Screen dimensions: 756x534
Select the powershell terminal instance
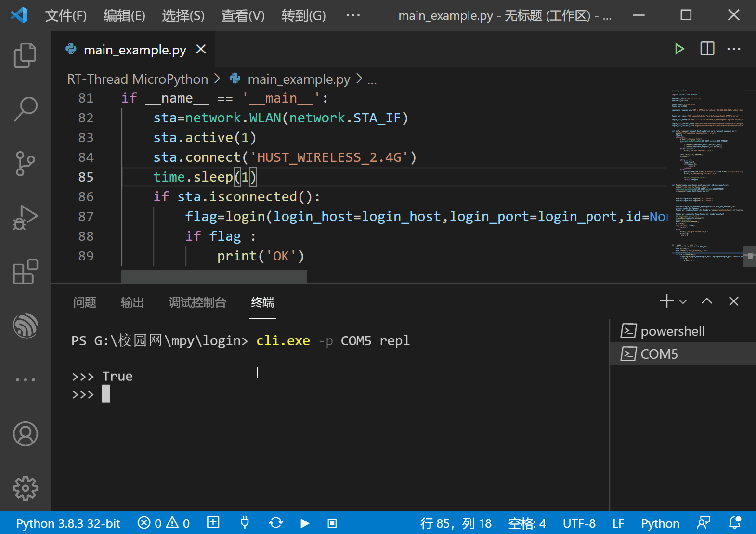point(672,331)
